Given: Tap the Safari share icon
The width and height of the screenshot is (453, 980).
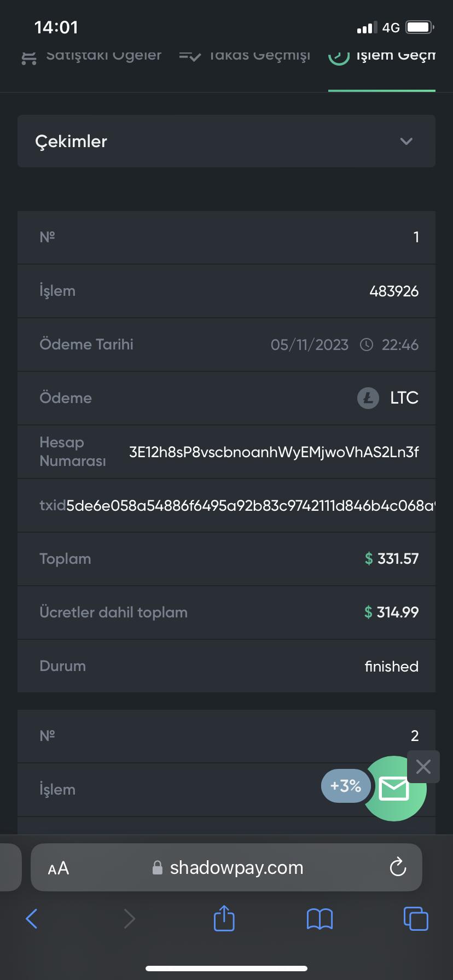Looking at the screenshot, I should coord(224,919).
